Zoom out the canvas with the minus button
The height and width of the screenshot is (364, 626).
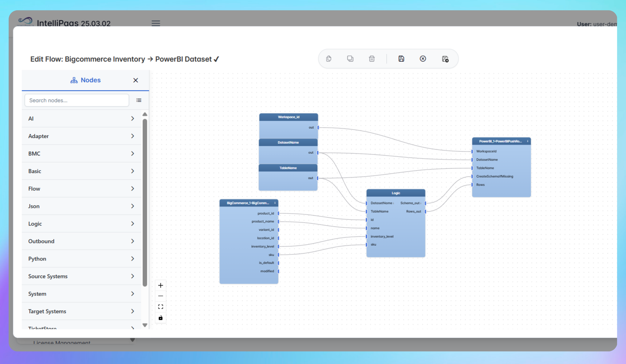[x=160, y=296]
